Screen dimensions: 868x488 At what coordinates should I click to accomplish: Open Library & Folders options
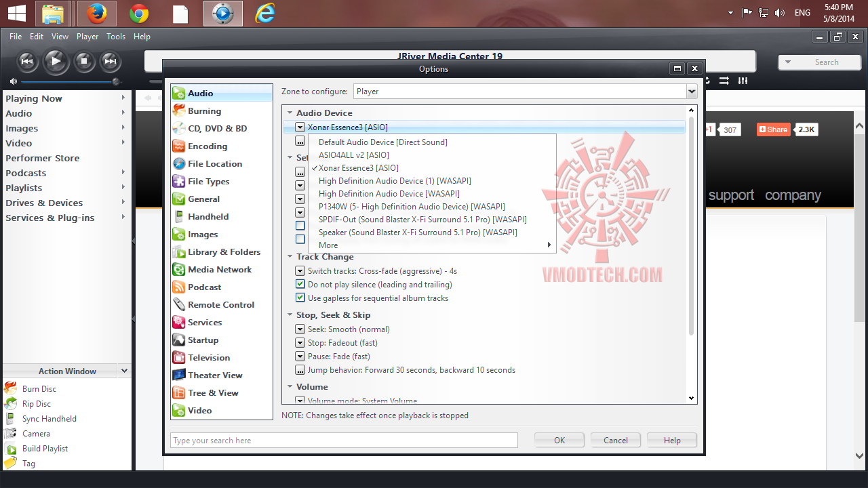coord(224,251)
